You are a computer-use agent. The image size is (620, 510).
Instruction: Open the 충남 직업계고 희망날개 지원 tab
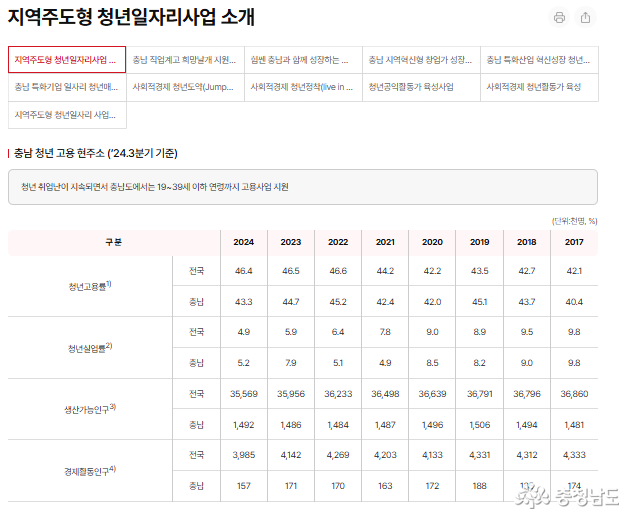[185, 60]
